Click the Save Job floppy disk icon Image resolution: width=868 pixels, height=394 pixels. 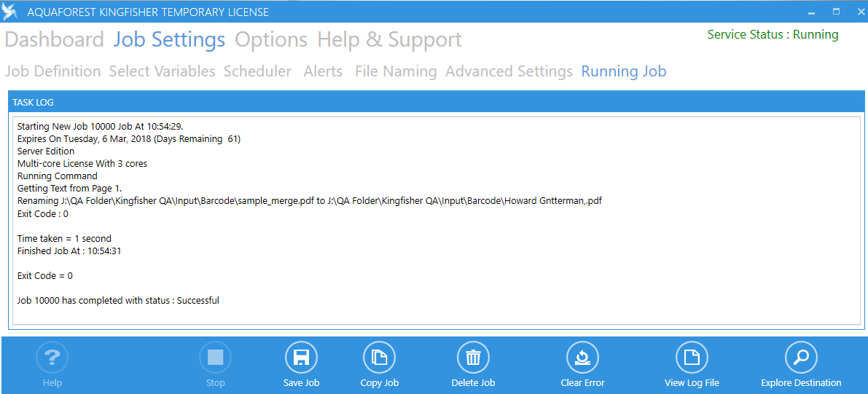tap(301, 358)
